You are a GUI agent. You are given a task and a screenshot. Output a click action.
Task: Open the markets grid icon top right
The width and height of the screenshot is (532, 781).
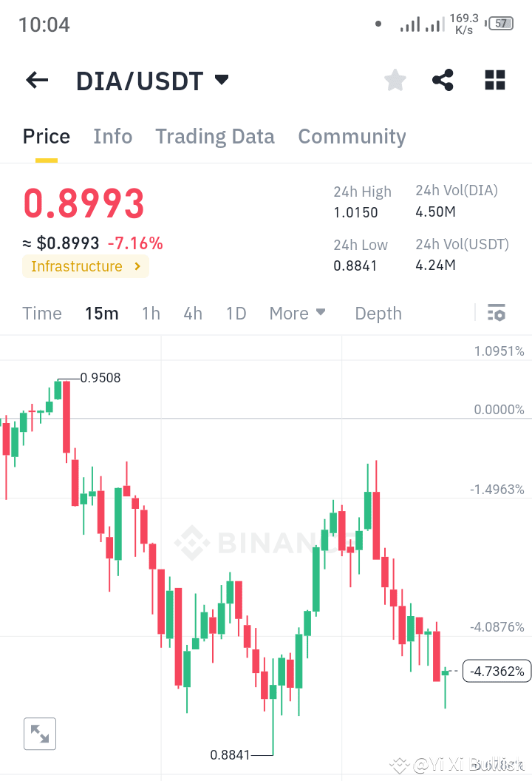[494, 80]
